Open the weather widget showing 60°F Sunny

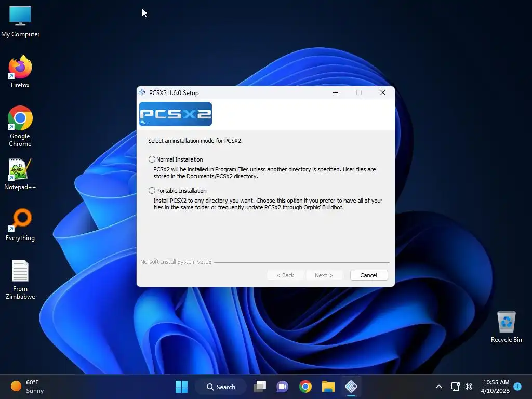coord(28,387)
